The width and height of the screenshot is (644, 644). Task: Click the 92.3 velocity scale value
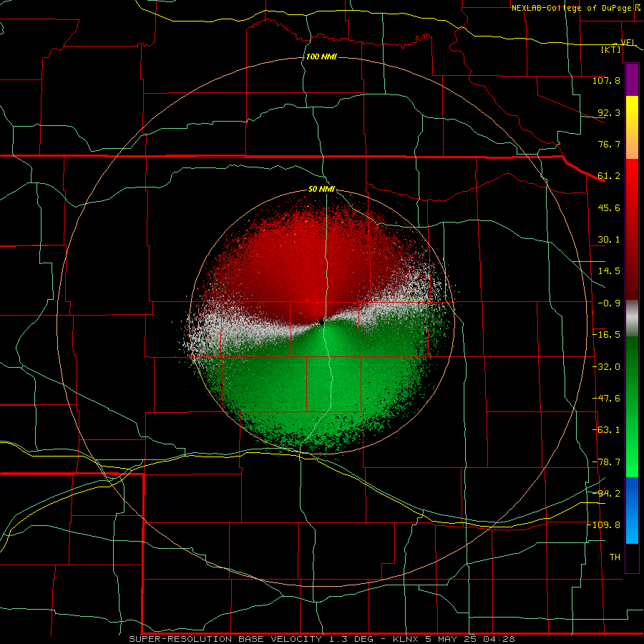click(x=609, y=112)
